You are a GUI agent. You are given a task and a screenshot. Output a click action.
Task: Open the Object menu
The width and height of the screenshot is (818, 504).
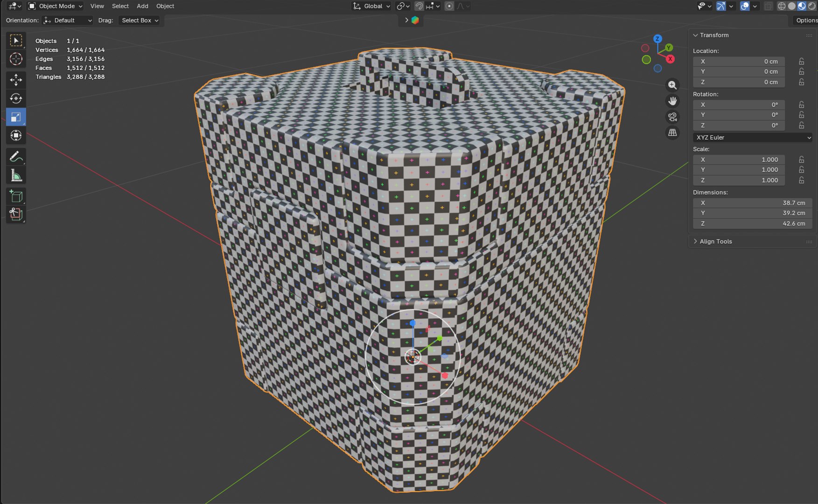pyautogui.click(x=165, y=6)
